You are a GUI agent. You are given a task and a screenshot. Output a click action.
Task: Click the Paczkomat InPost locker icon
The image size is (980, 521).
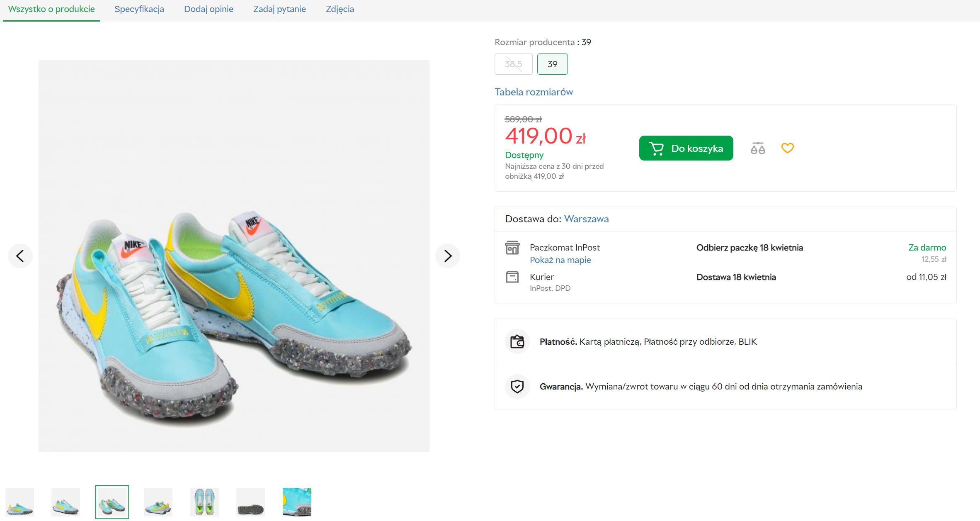pos(512,248)
